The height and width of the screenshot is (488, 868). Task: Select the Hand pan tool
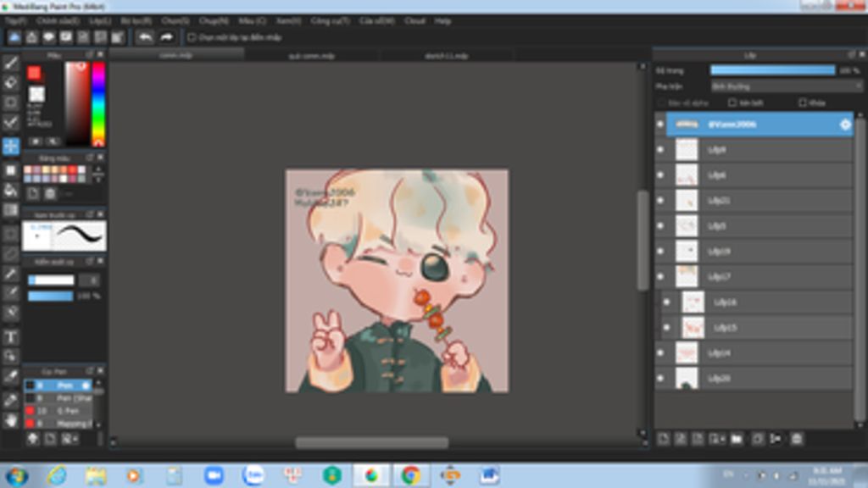(x=10, y=420)
